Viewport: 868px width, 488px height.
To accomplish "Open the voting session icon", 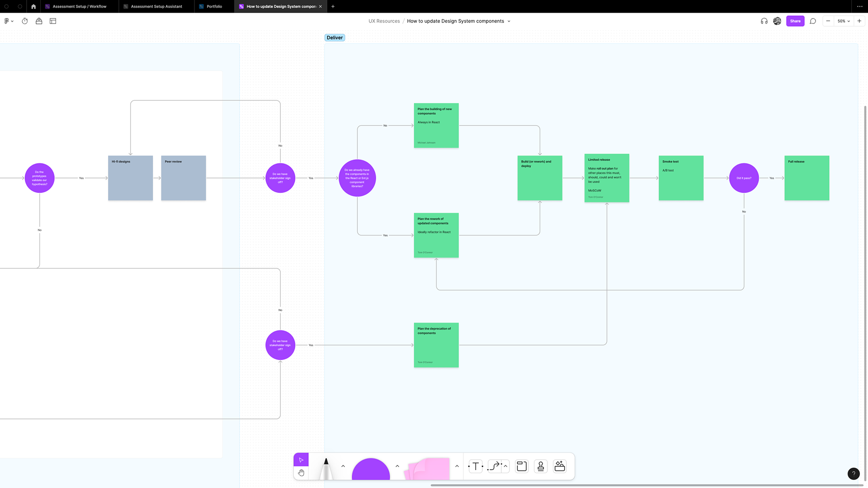I will pyautogui.click(x=39, y=21).
